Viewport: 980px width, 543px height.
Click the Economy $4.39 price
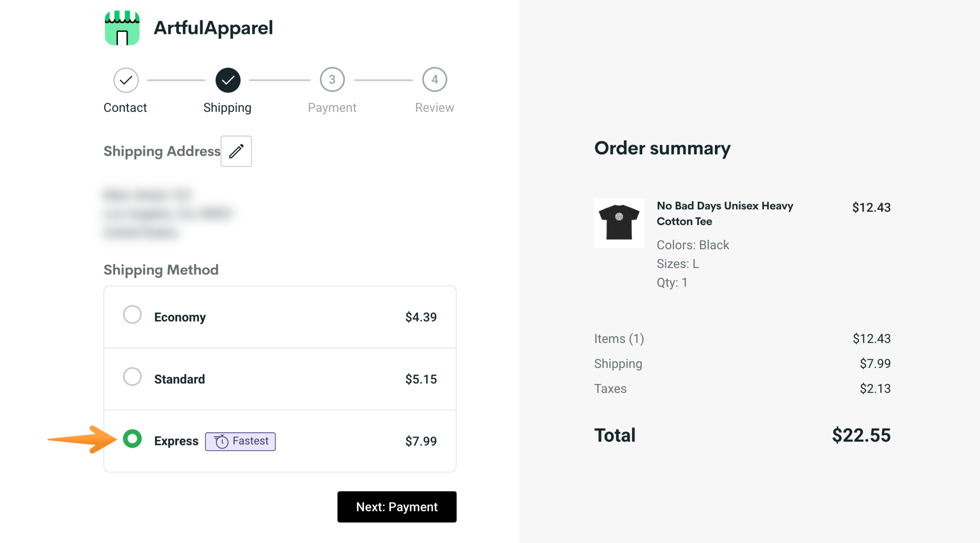(421, 317)
